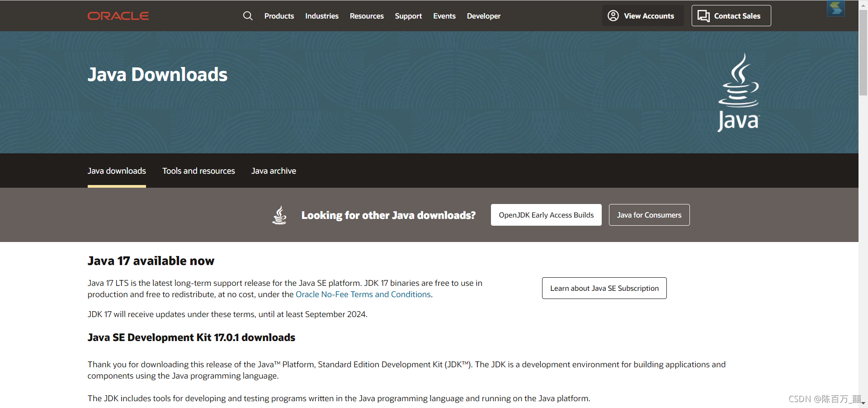Image resolution: width=868 pixels, height=408 pixels.
Task: Click the 'JDK 17 will receive updates' sentence
Action: 227,314
